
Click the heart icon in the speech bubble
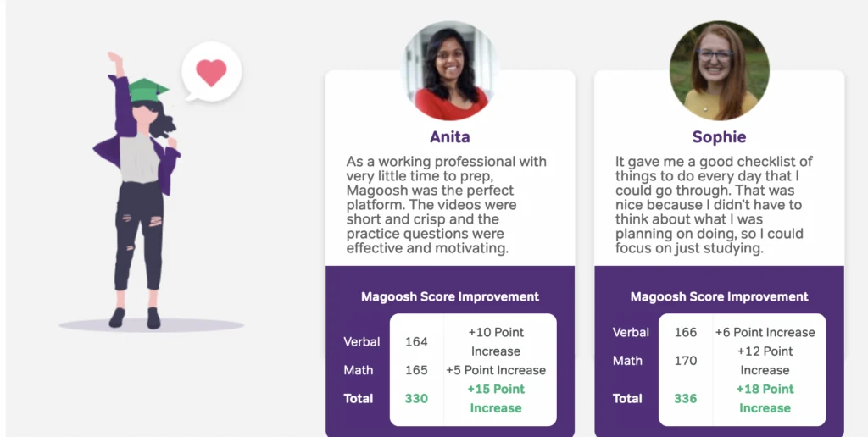[x=211, y=73]
